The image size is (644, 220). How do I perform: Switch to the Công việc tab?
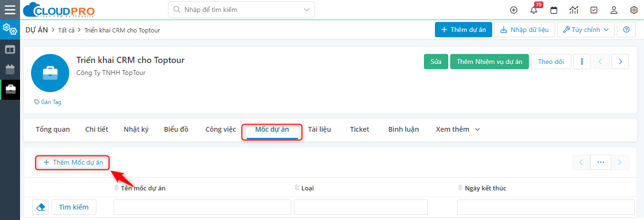(x=221, y=129)
